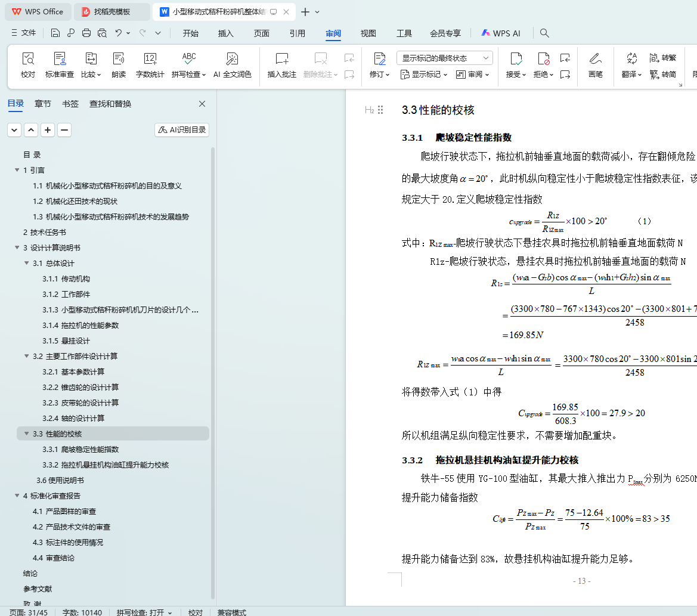This screenshot has height=616, width=697.
Task: Click the minus button in outline toolbar
Action: pyautogui.click(x=64, y=130)
